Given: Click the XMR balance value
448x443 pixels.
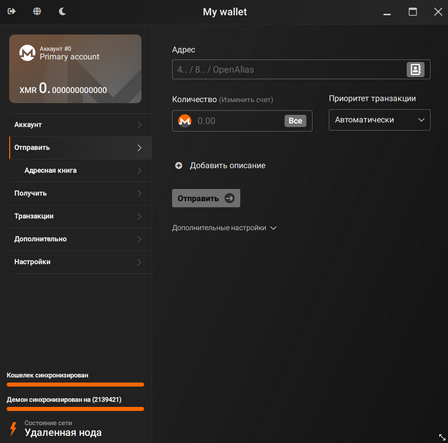Looking at the screenshot, I should [63, 89].
